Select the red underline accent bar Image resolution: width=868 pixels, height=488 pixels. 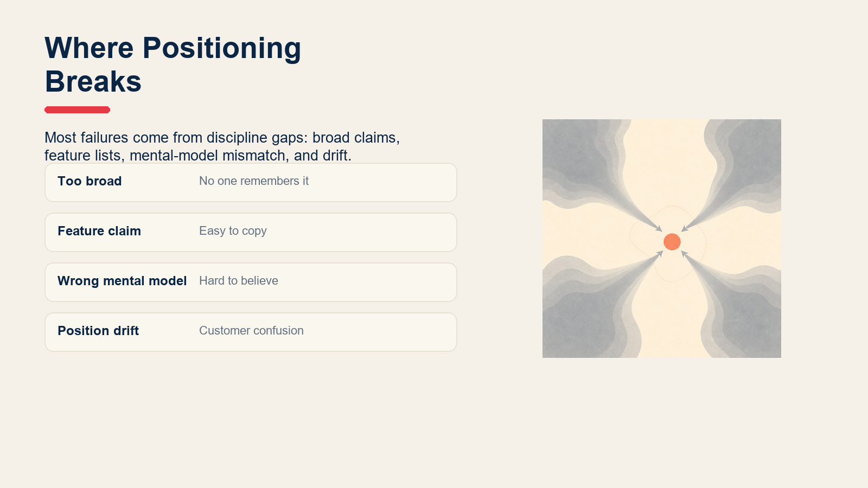[78, 110]
